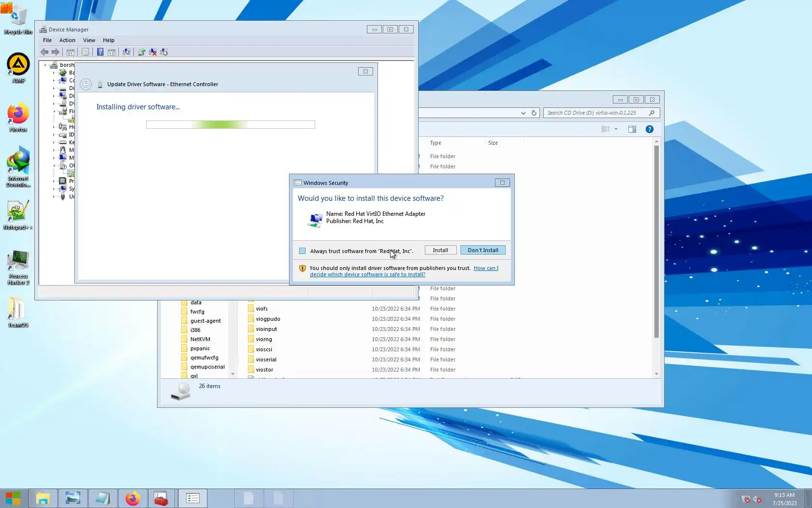Click the Install button in Windows Security
Viewport: 812px width, 508px height.
(440, 251)
